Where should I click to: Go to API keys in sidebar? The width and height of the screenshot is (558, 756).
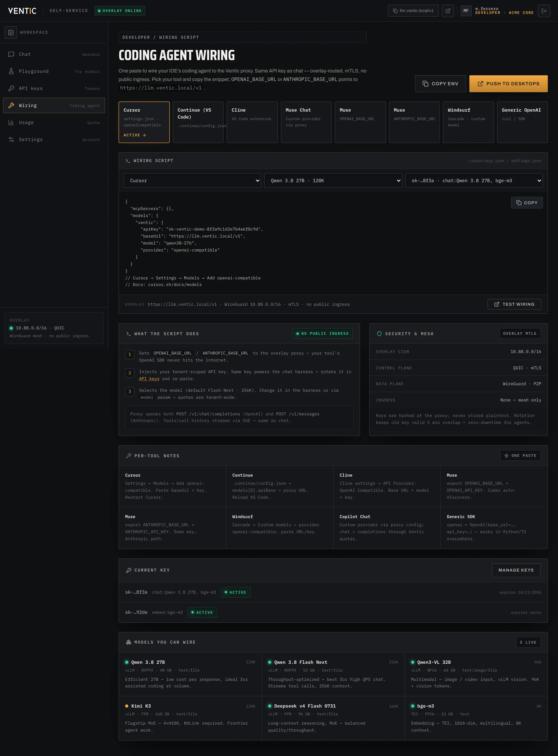[x=54, y=89]
